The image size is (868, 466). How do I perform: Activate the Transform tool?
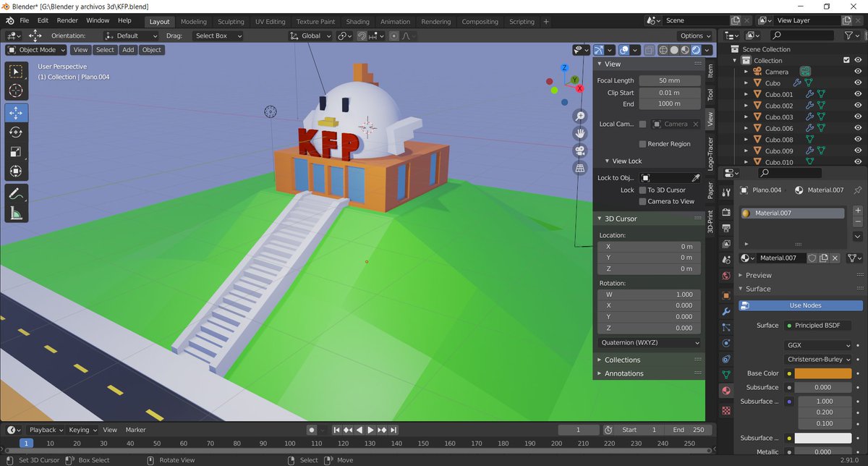coord(17,171)
